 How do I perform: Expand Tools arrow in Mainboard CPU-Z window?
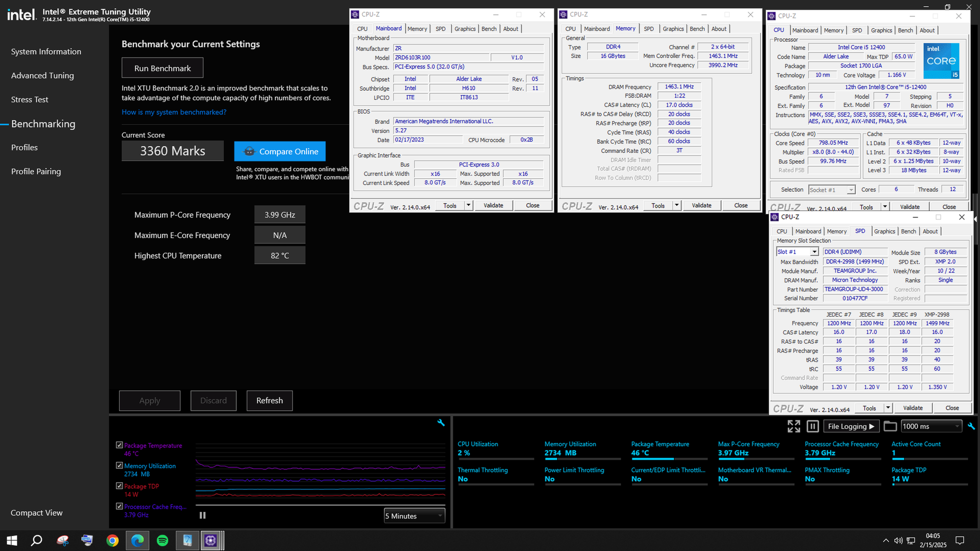[x=468, y=205]
